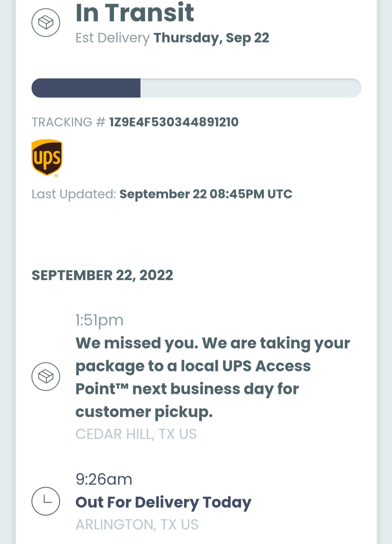Click the unfilled part of the progress bar
Image resolution: width=392 pixels, height=544 pixels.
tap(250, 88)
